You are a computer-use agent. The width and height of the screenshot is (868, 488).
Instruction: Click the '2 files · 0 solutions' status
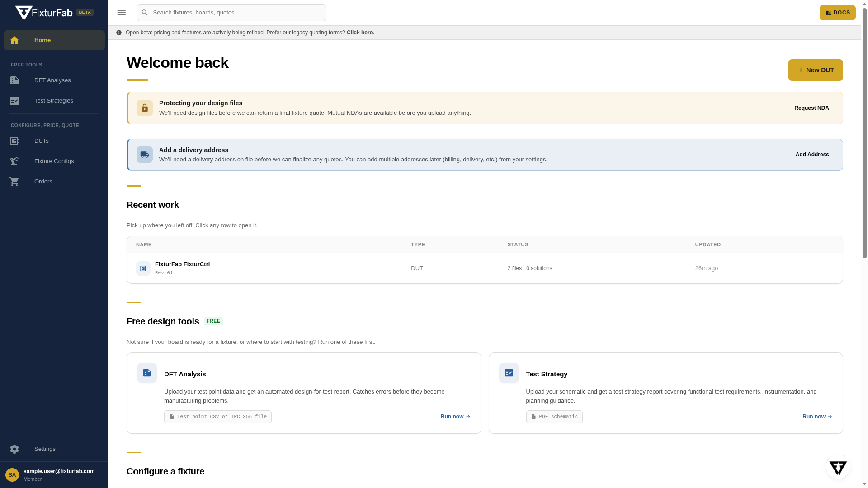530,268
